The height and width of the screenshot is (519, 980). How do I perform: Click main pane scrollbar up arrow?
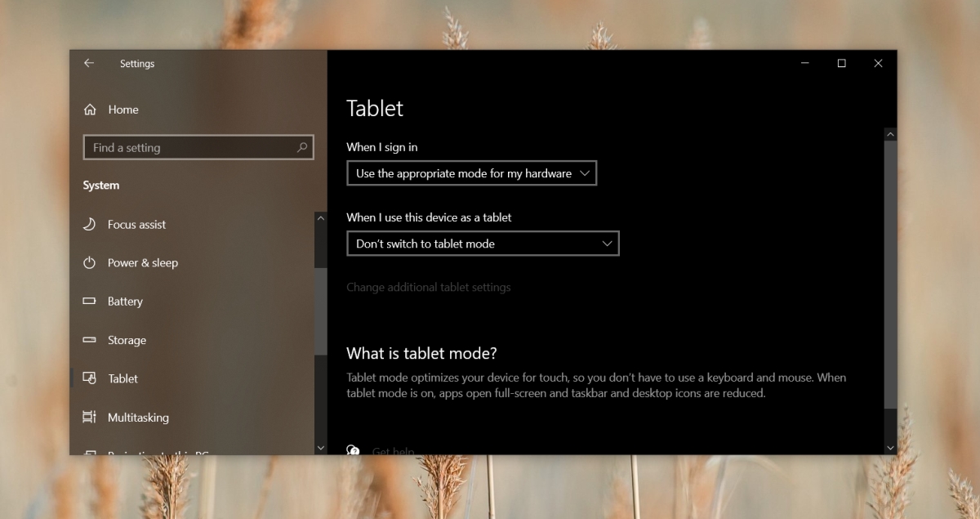[890, 134]
